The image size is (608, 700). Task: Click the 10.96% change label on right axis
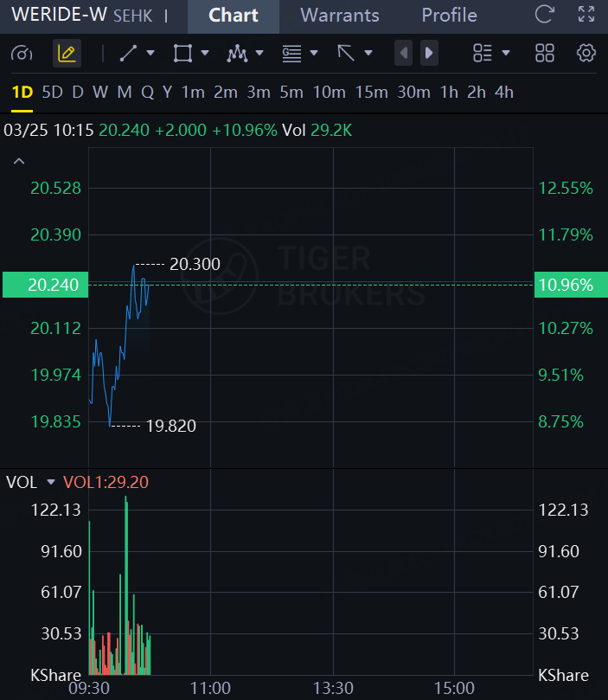pos(571,285)
